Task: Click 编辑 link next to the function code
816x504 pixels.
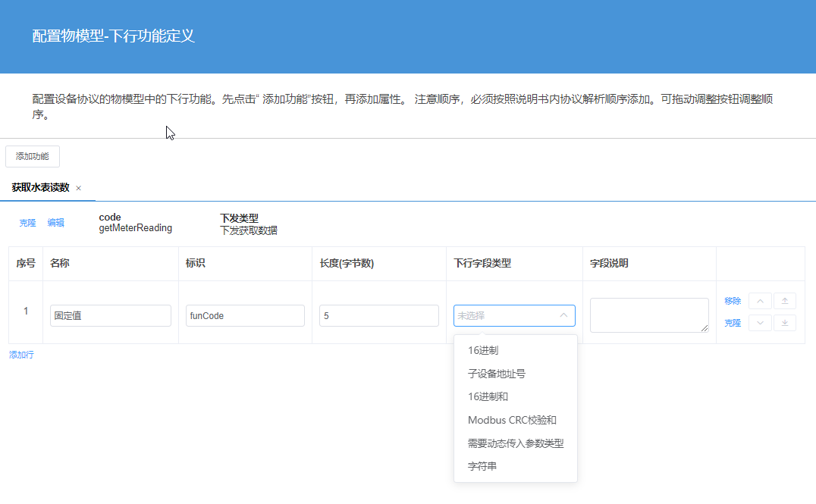Action: click(x=55, y=223)
